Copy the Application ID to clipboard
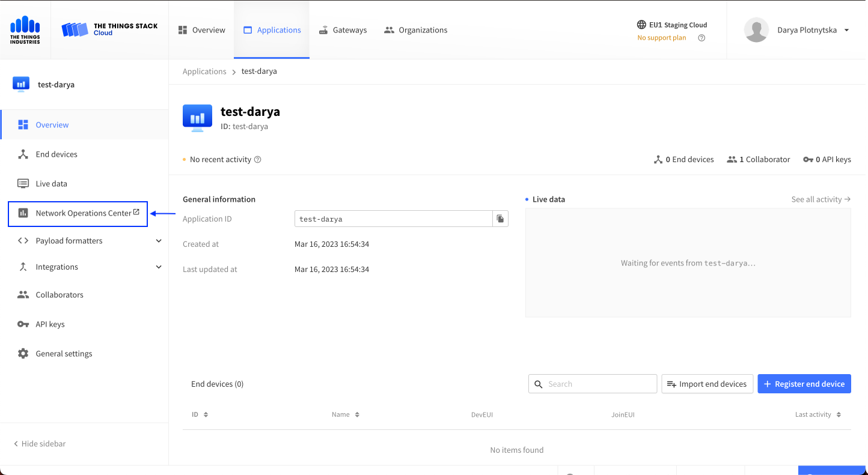868x475 pixels. [x=500, y=219]
